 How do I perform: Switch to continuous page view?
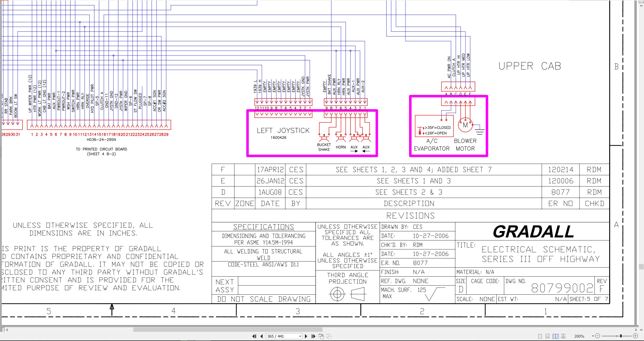(x=547, y=336)
